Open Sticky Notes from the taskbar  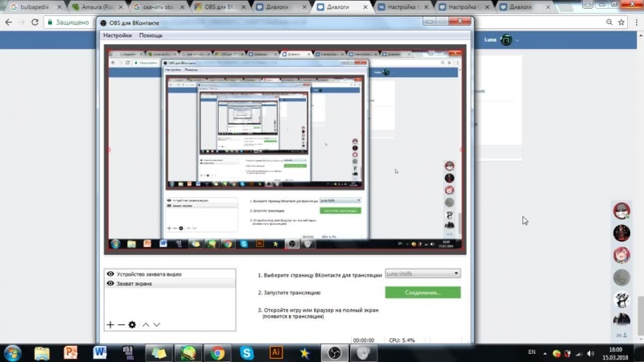(159, 353)
